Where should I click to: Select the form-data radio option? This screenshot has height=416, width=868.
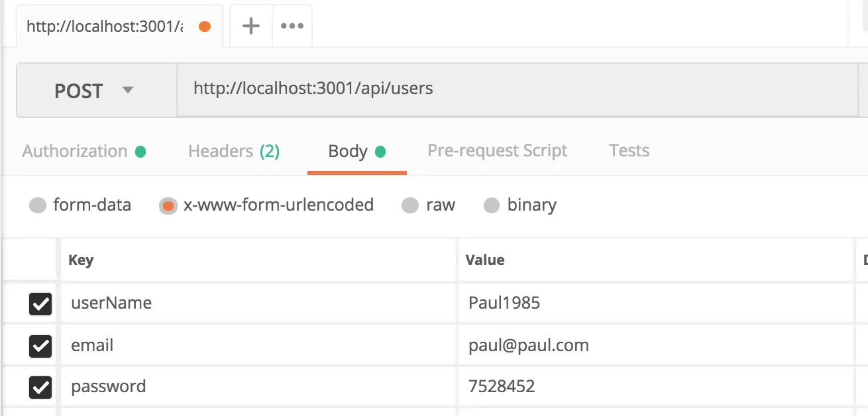tap(38, 205)
